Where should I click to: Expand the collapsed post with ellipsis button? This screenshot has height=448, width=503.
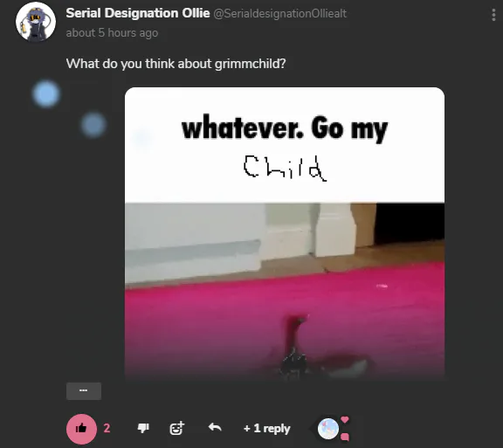point(84,391)
